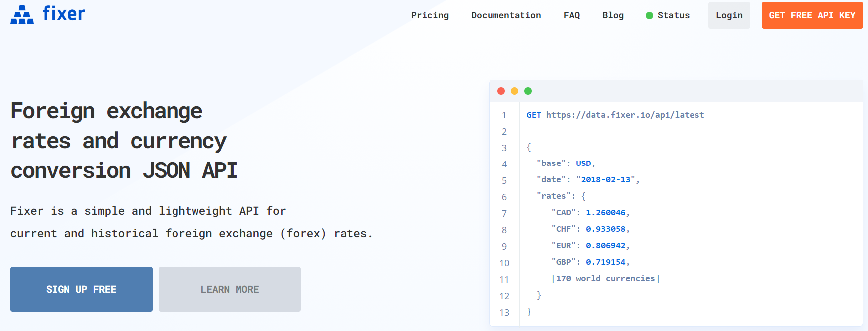Click line number 1 in code gutter
Image resolution: width=868 pixels, height=331 pixels.
click(504, 115)
